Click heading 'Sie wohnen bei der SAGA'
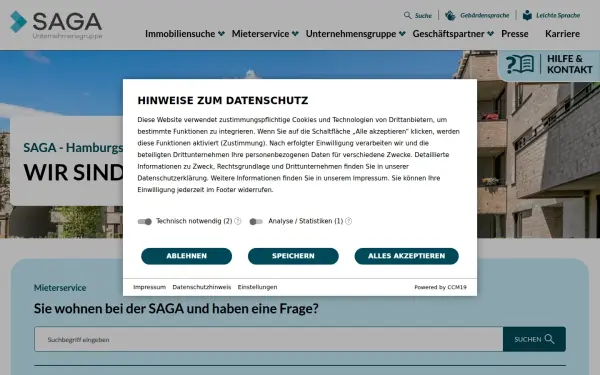 (x=176, y=308)
